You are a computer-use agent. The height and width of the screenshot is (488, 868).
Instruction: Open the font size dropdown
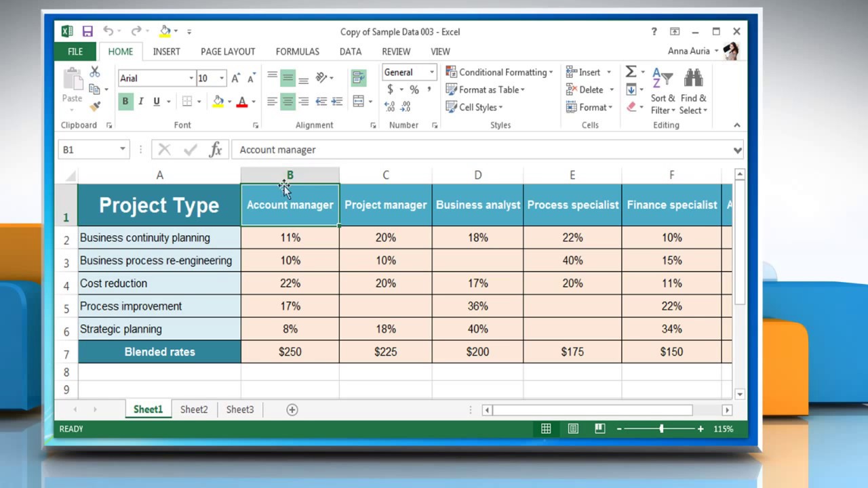click(221, 79)
